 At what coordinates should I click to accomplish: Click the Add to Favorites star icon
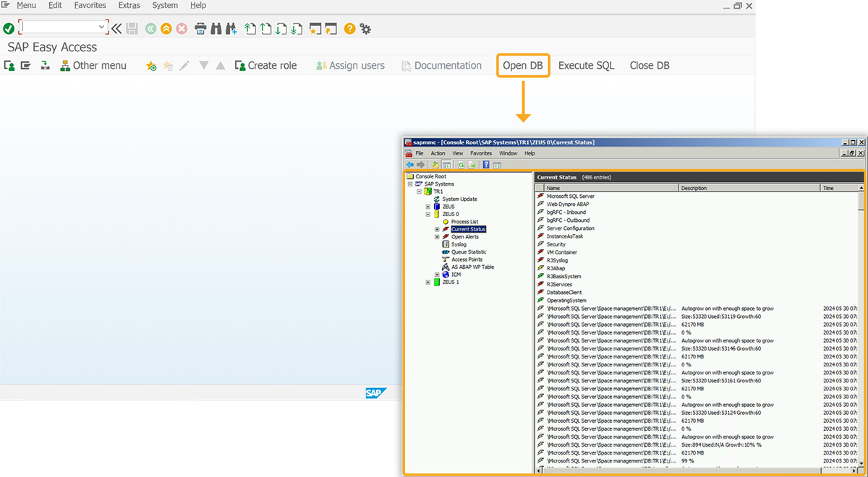tap(150, 66)
